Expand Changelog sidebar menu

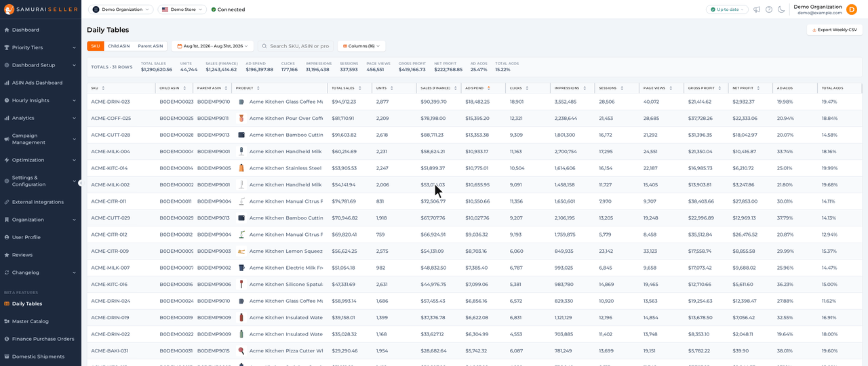pyautogui.click(x=41, y=272)
